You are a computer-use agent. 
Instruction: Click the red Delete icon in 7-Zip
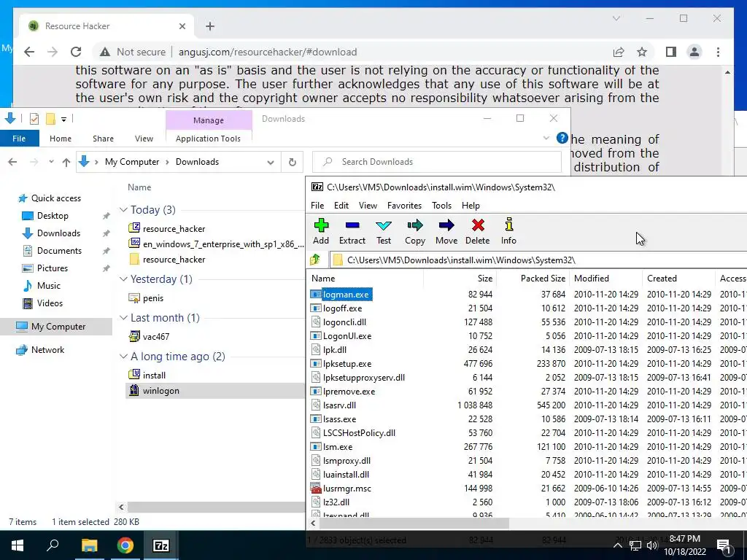[x=477, y=231]
